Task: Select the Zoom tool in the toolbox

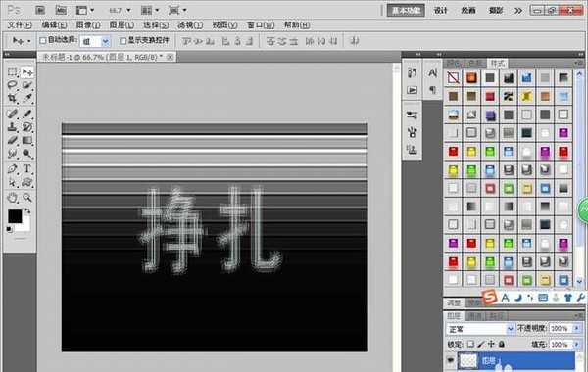Action: click(26, 198)
